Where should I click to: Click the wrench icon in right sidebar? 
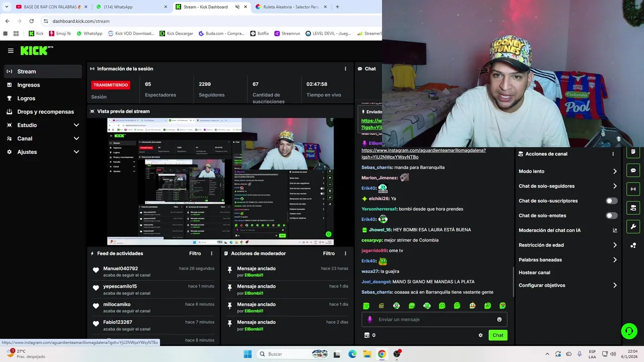point(633,226)
